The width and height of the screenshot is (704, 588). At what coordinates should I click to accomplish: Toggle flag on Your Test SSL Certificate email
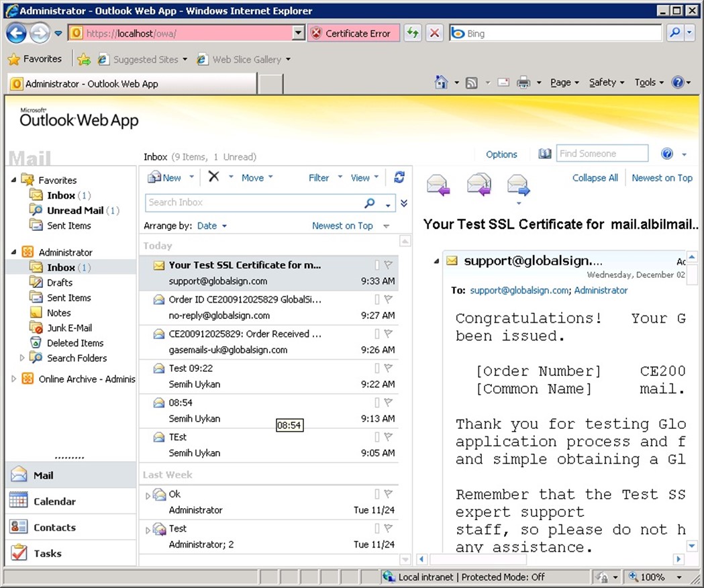(x=388, y=265)
